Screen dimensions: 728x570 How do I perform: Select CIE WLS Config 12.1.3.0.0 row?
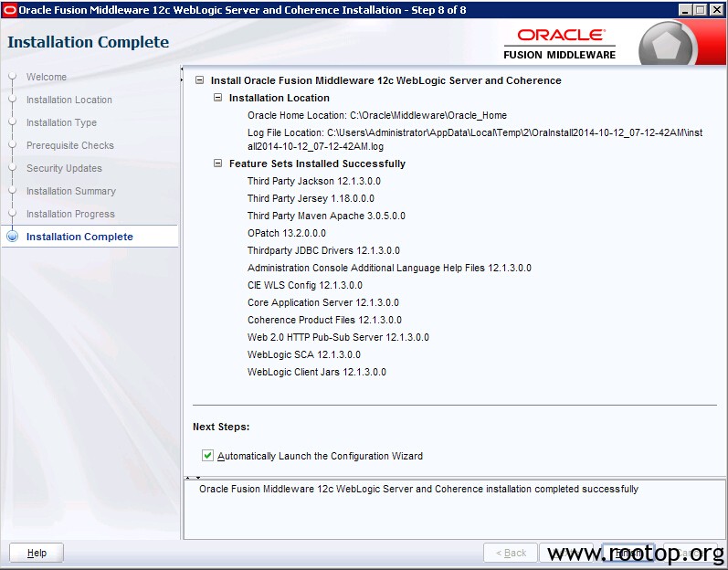click(304, 285)
